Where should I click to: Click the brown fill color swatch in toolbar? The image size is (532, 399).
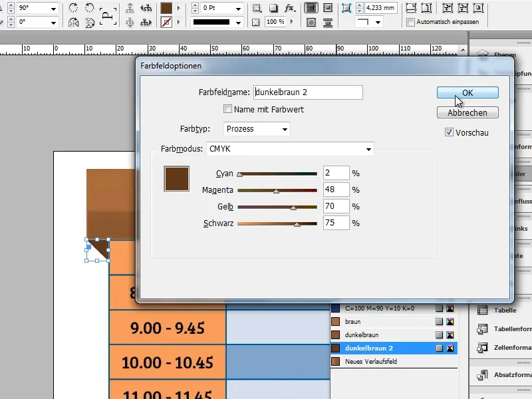click(x=166, y=8)
